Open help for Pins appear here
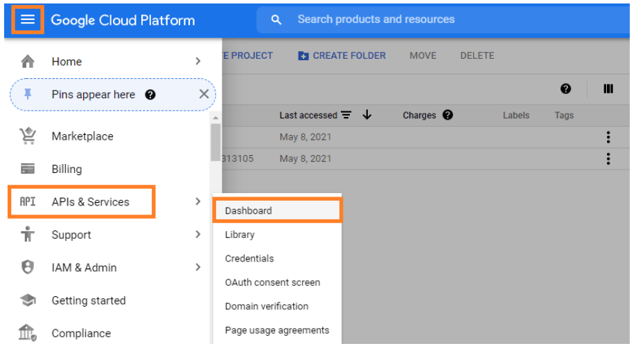This screenshot has width=636, height=364. pos(150,95)
